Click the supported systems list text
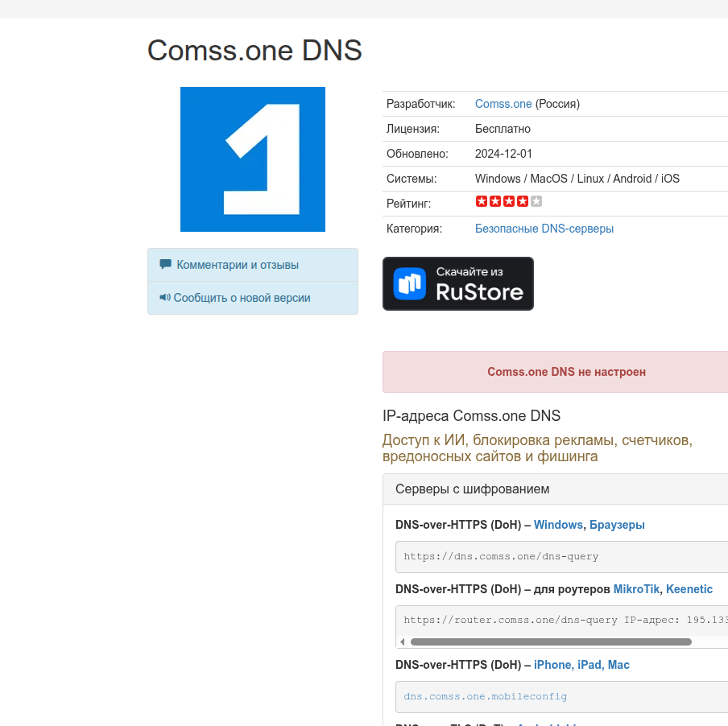Viewport: 728px width, 726px height. 577,179
